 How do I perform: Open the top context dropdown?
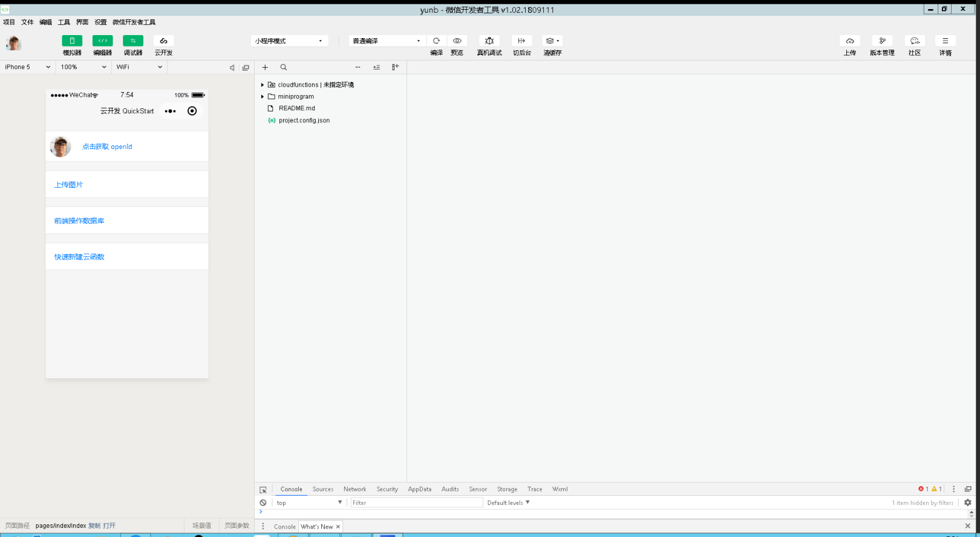[309, 502]
